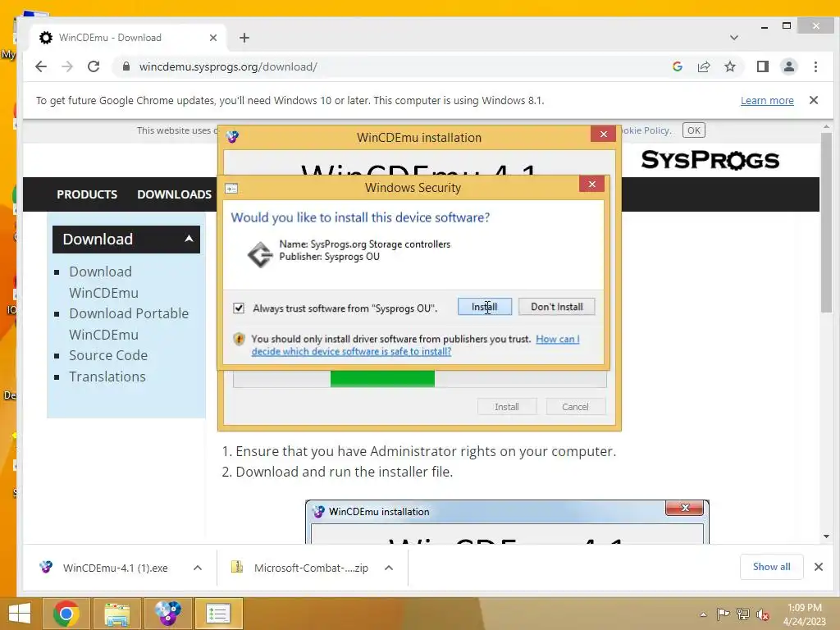Viewport: 840px width, 630px height.
Task: Click the Action Center flag icon
Action: [x=723, y=614]
